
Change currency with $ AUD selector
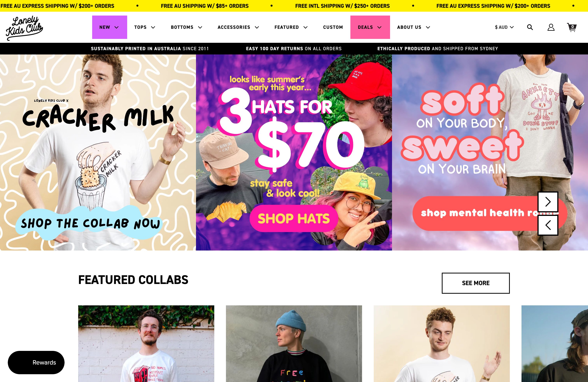[x=504, y=27]
